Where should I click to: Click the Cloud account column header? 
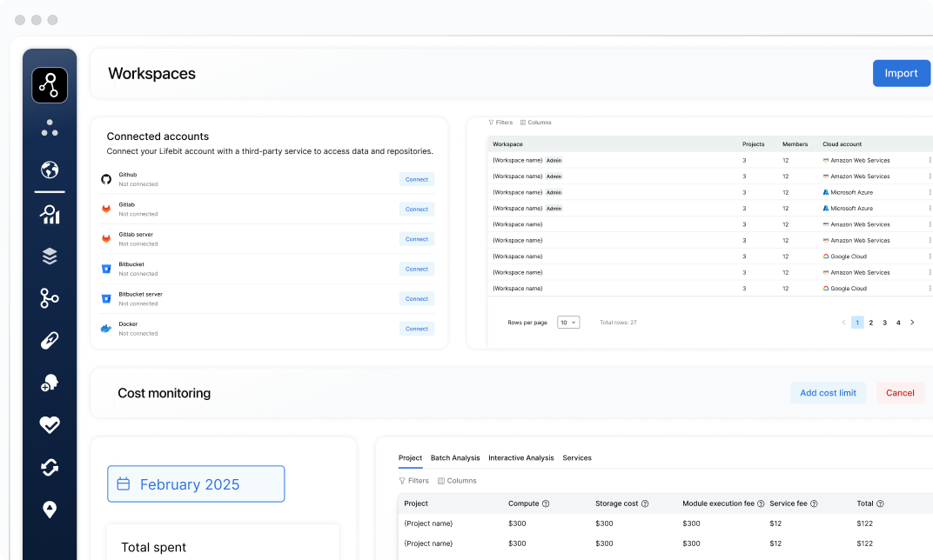[x=842, y=144]
